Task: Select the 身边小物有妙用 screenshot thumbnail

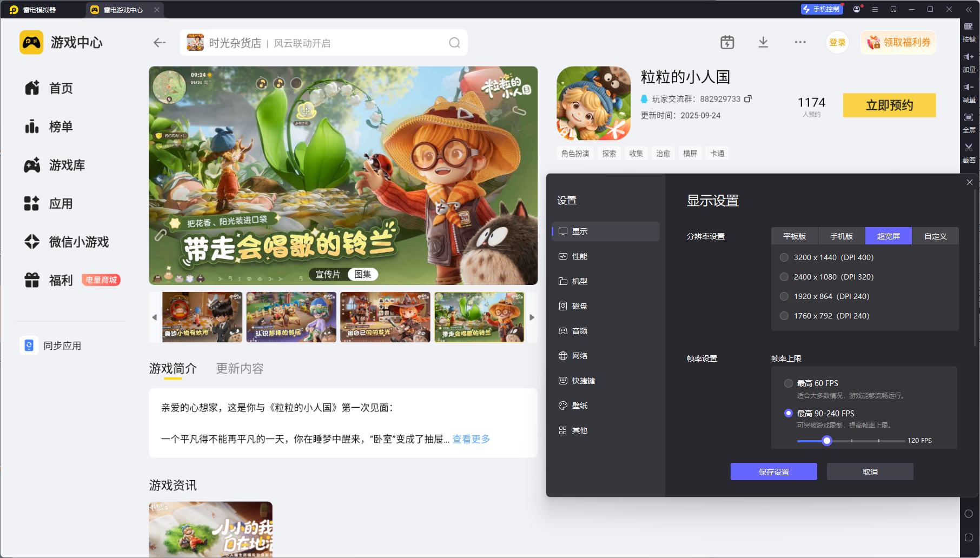Action: (202, 317)
